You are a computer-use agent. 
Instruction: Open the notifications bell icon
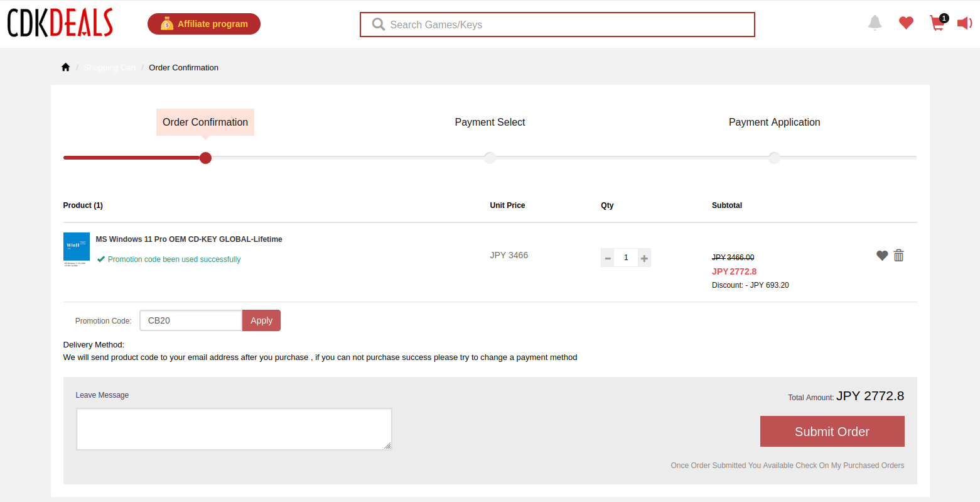875,23
